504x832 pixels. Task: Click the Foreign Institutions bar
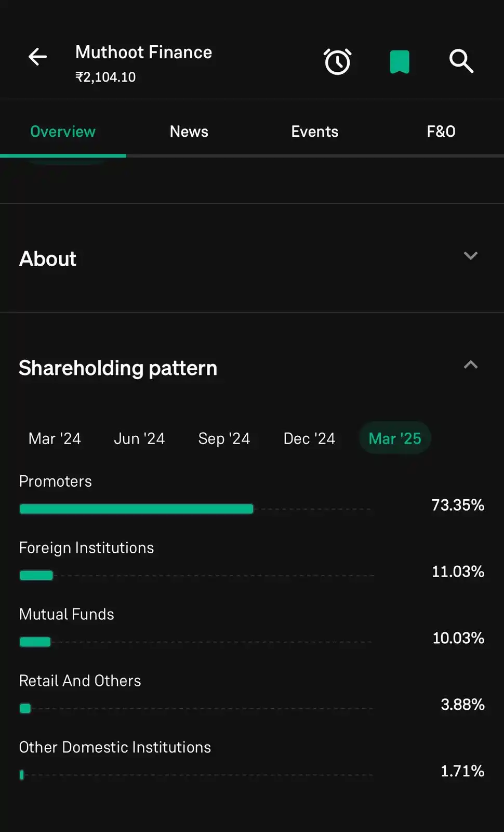36,575
